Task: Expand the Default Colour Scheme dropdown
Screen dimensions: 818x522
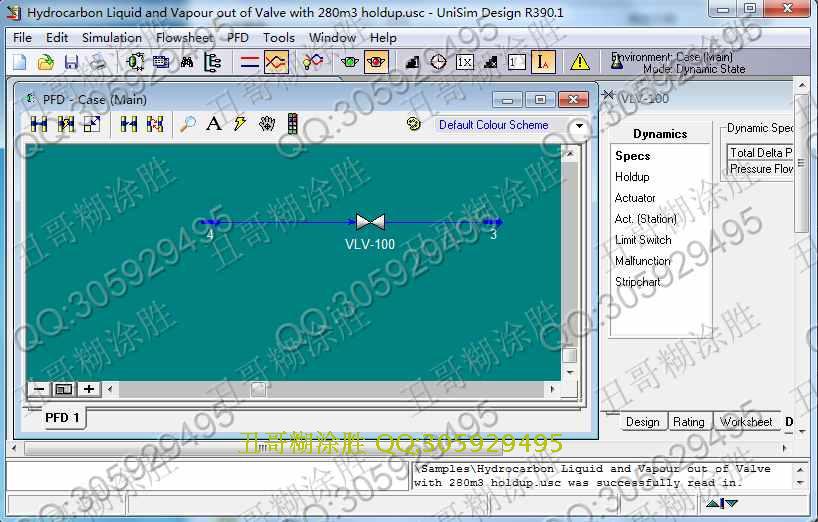Action: [x=579, y=126]
